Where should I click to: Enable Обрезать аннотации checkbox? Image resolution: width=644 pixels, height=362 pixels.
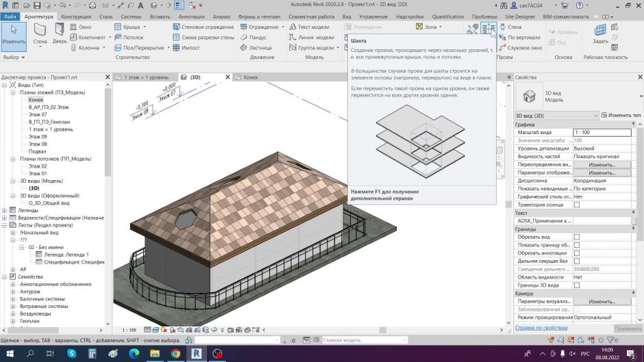point(577,253)
